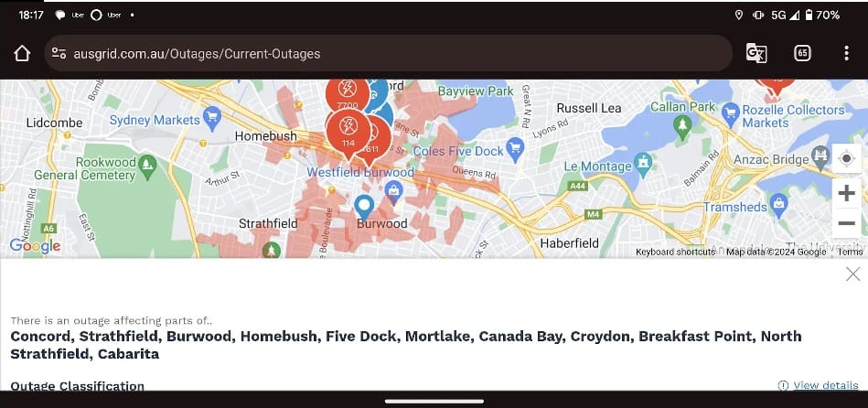
Task: Open the map Terms link
Action: tap(850, 252)
